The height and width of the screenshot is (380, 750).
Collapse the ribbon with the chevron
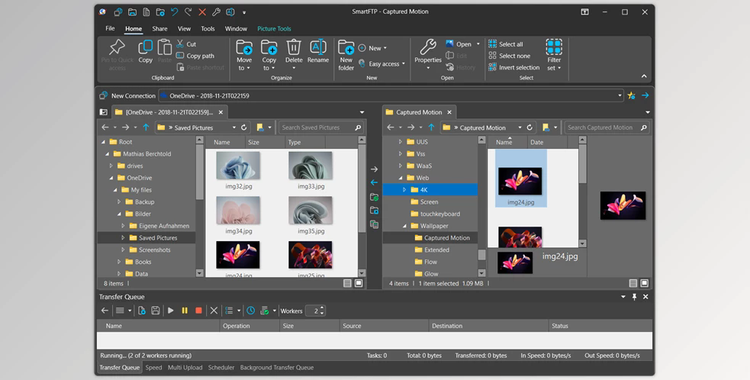644,76
